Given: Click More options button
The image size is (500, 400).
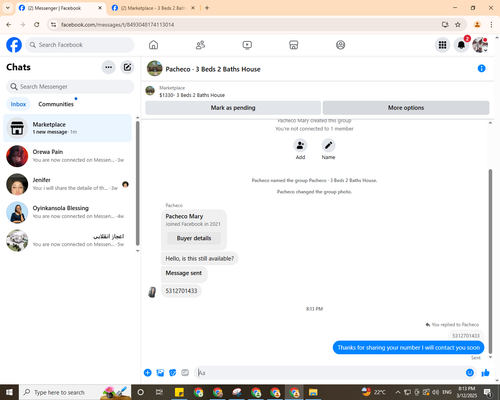Looking at the screenshot, I should pyautogui.click(x=406, y=108).
